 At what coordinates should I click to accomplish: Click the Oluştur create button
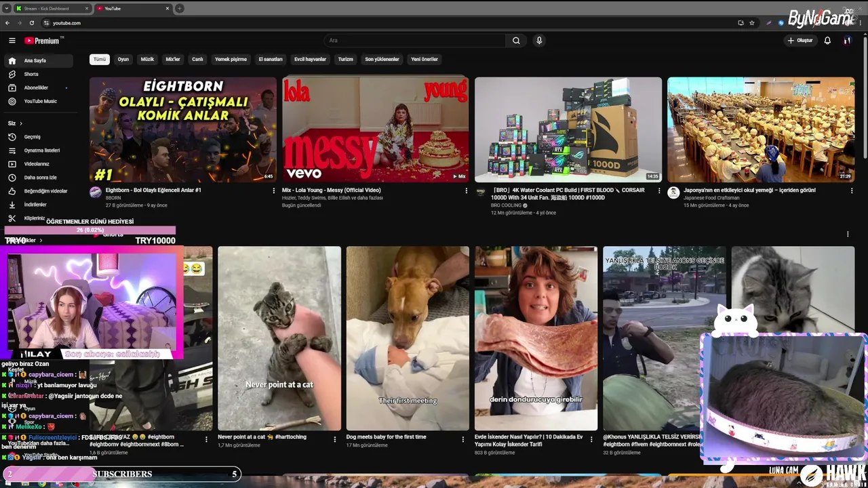[x=800, y=41]
